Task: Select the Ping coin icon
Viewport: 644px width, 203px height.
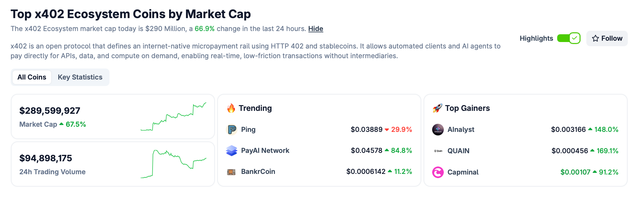Action: point(231,129)
